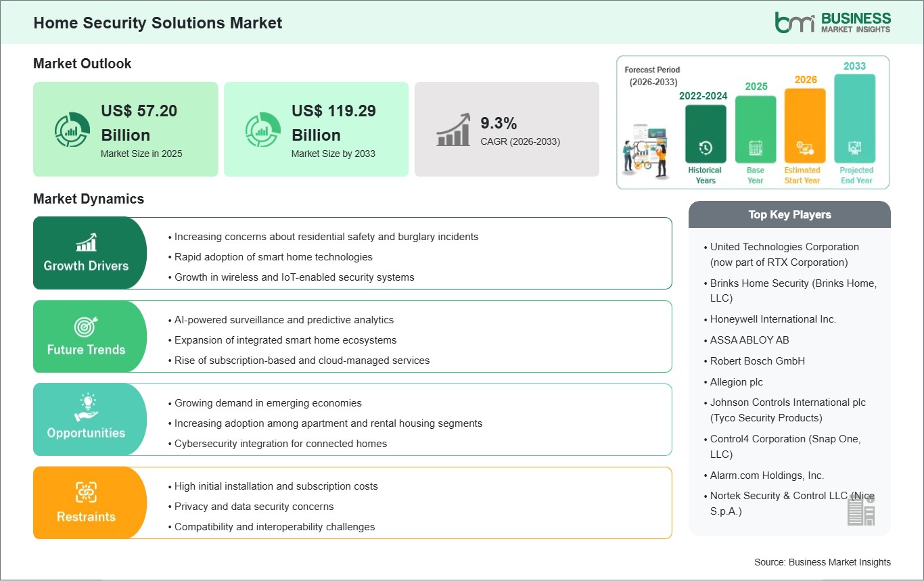The image size is (924, 581).
Task: Click the Future Trends target icon
Action: (86, 326)
